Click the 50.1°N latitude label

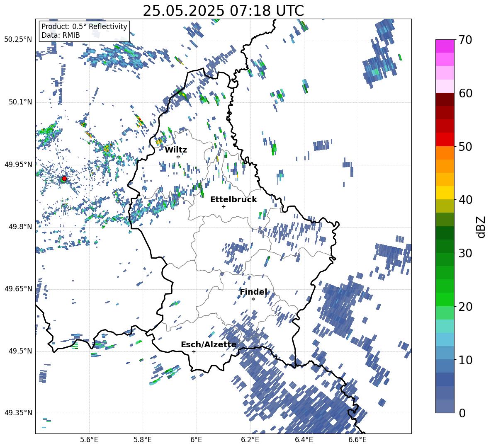(x=20, y=102)
